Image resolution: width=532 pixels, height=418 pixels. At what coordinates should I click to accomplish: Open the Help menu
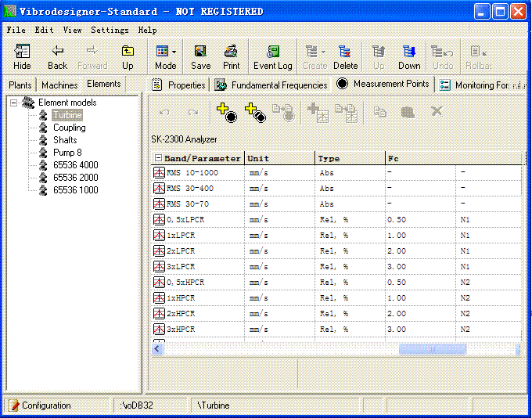(x=147, y=30)
